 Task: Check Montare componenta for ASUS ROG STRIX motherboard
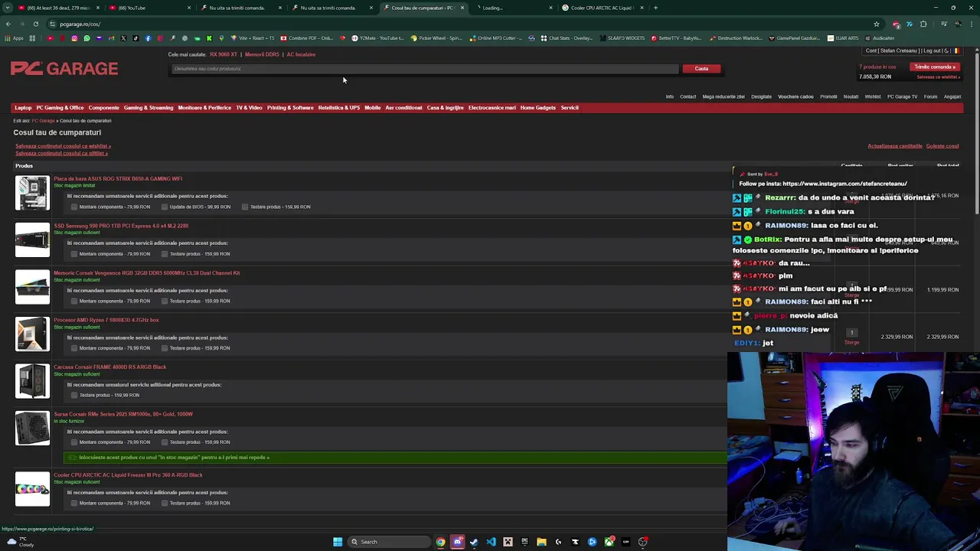(74, 207)
